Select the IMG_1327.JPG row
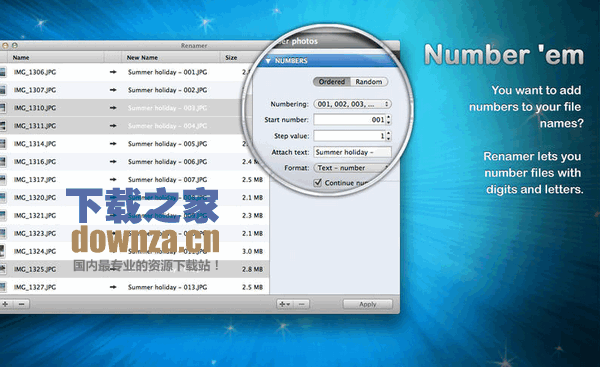 (x=134, y=287)
